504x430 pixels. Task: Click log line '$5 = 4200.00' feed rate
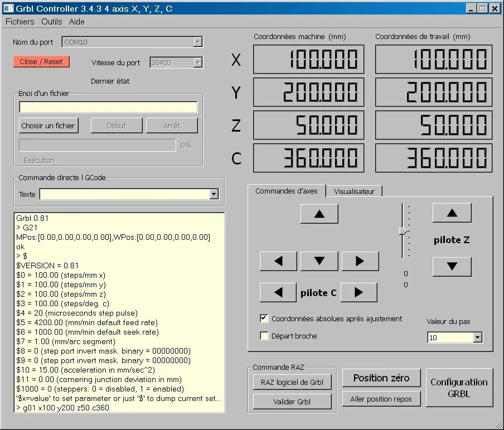coord(87,322)
